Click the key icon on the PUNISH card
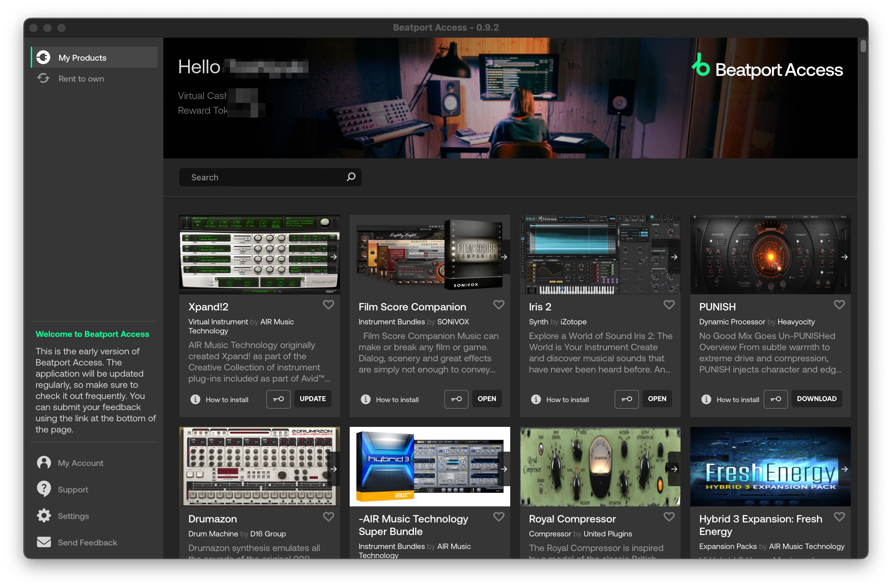This screenshot has width=892, height=588. [775, 399]
